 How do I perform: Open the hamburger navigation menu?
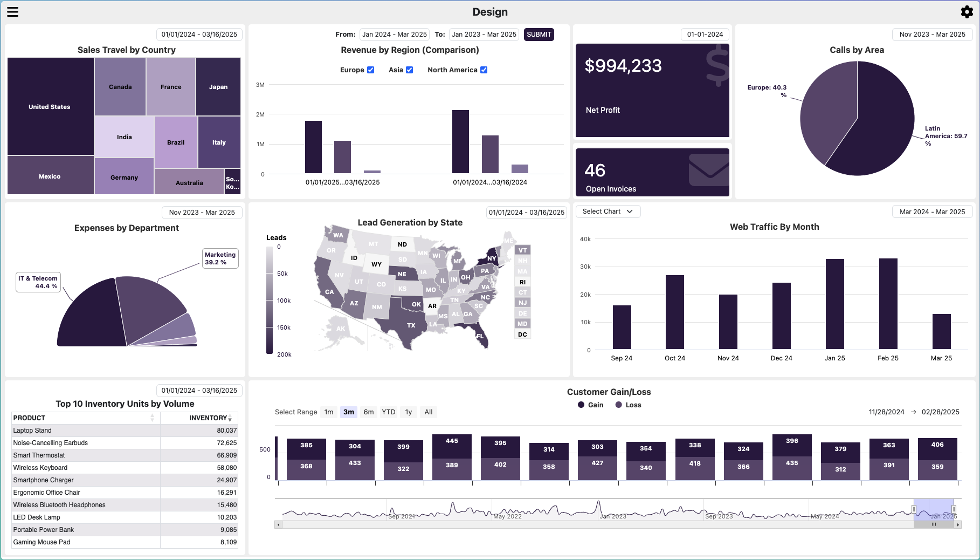[12, 12]
